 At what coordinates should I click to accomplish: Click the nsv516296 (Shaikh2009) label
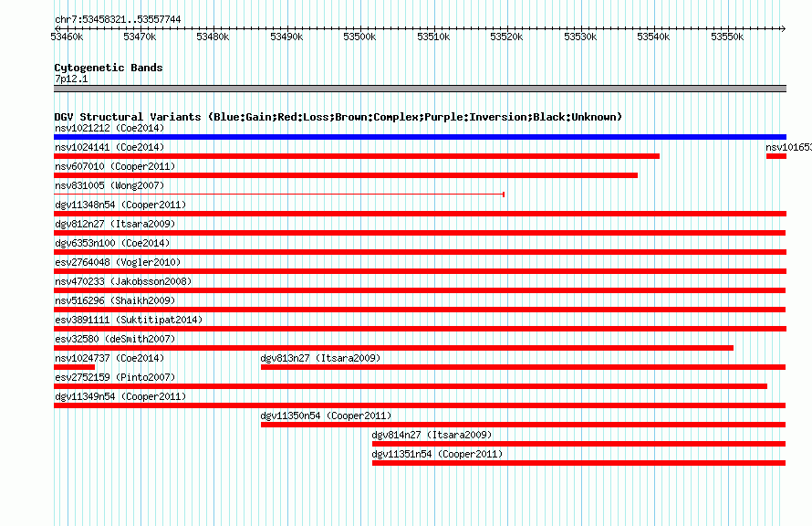115,300
